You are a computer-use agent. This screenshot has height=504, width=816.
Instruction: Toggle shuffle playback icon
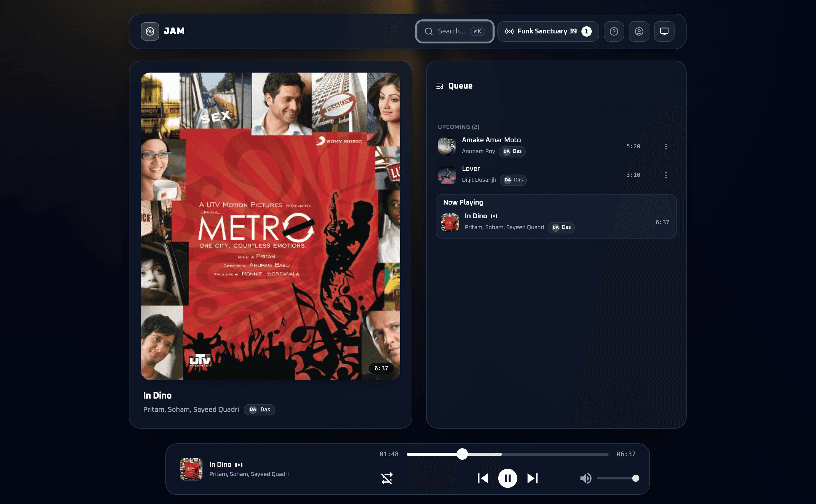tap(387, 478)
